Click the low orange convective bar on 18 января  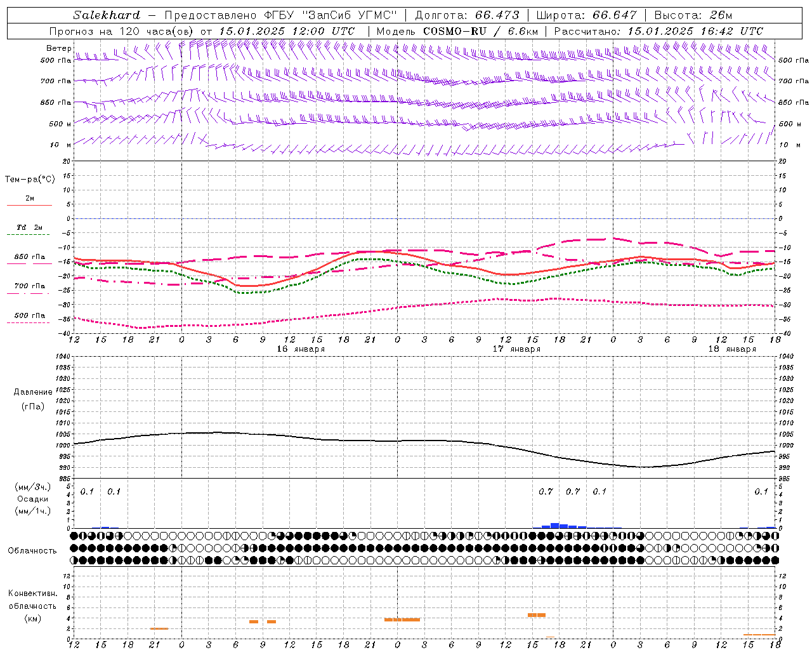coord(759,634)
